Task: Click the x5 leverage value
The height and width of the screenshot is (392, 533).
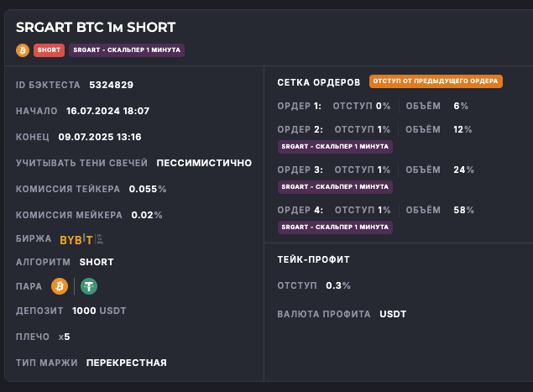Action: (x=65, y=337)
